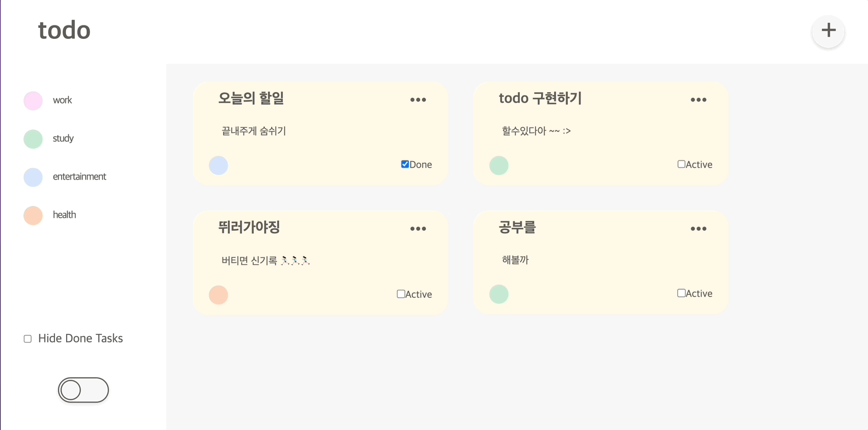Enable Hide Done Tasks checkbox
868x430 pixels.
pos(27,338)
